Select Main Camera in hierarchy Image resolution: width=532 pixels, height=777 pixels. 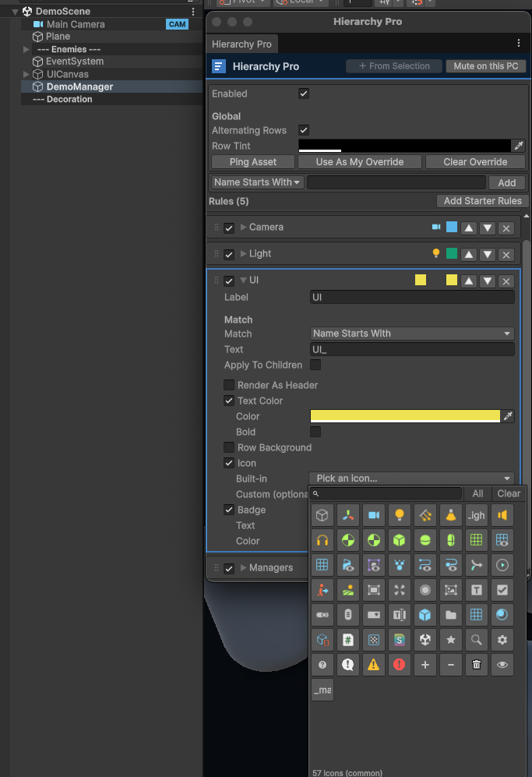point(76,24)
